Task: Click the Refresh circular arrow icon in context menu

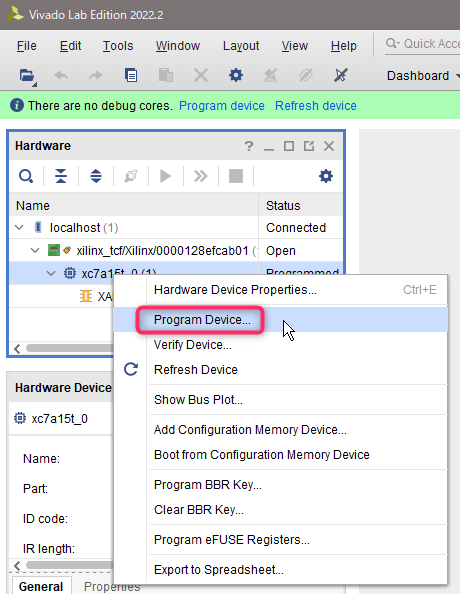Action: (x=131, y=369)
